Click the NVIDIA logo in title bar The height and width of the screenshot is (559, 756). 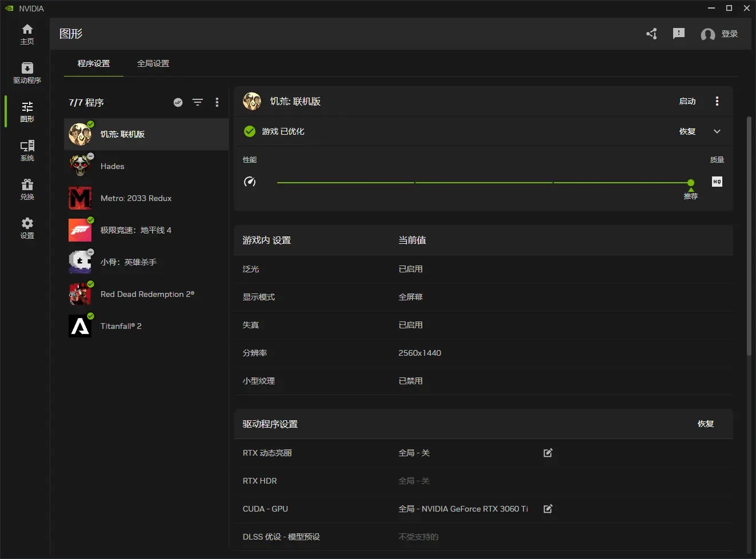tap(9, 8)
